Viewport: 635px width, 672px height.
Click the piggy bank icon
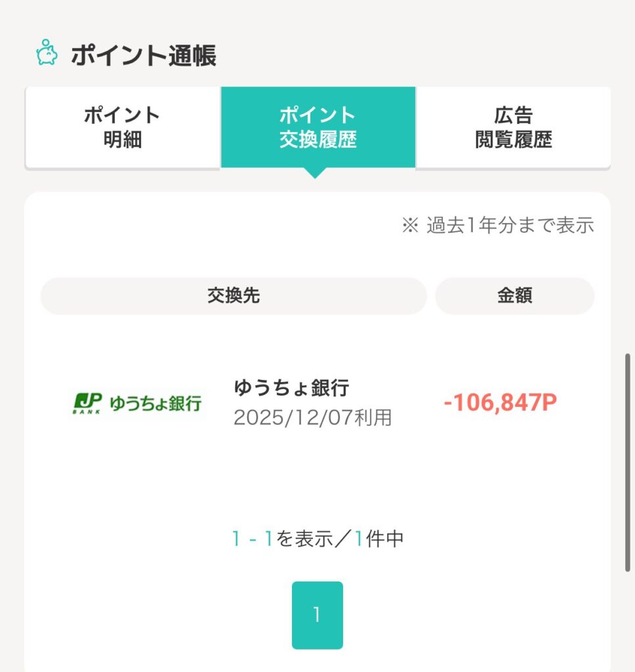click(47, 53)
